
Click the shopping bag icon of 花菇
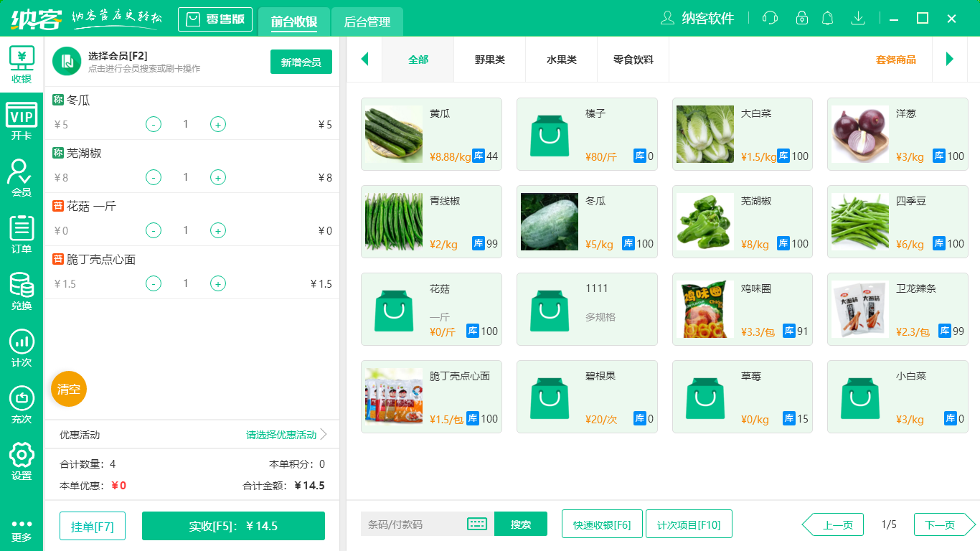click(x=394, y=309)
